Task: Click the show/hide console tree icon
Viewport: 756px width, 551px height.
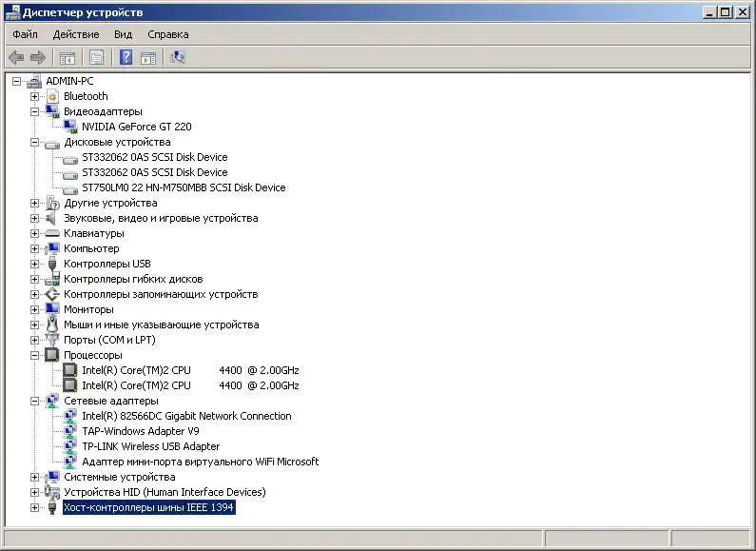Action: pyautogui.click(x=67, y=58)
